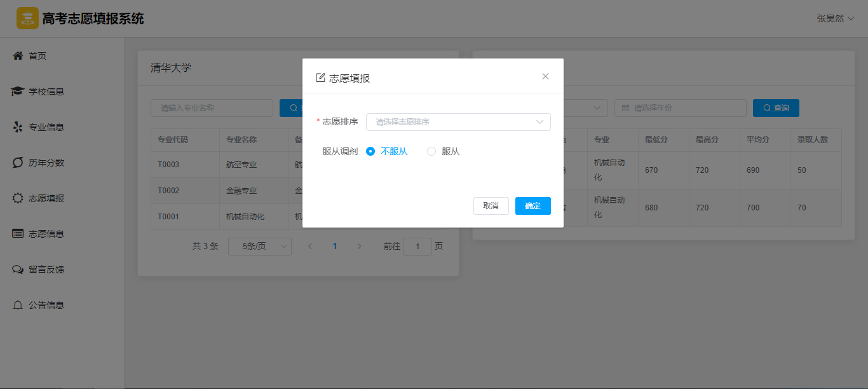Image resolution: width=868 pixels, height=389 pixels.
Task: Select the 服从 radio option
Action: 432,151
